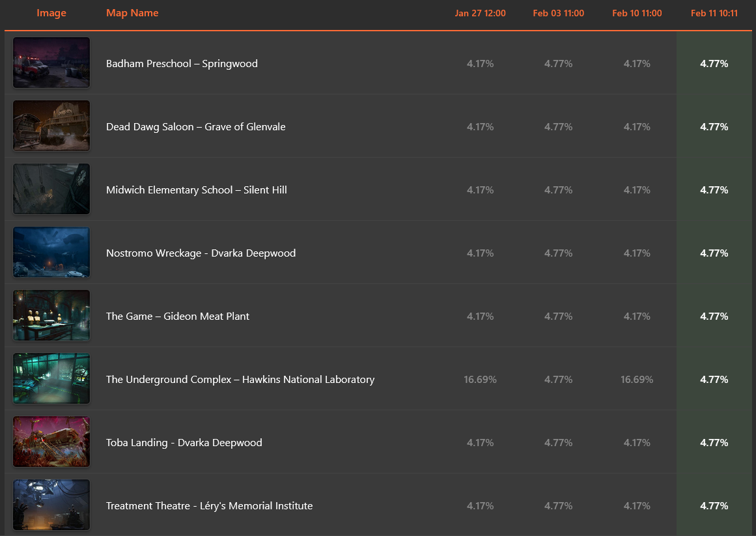
Task: Click the 16.69% value under Jan 27
Action: click(x=480, y=380)
